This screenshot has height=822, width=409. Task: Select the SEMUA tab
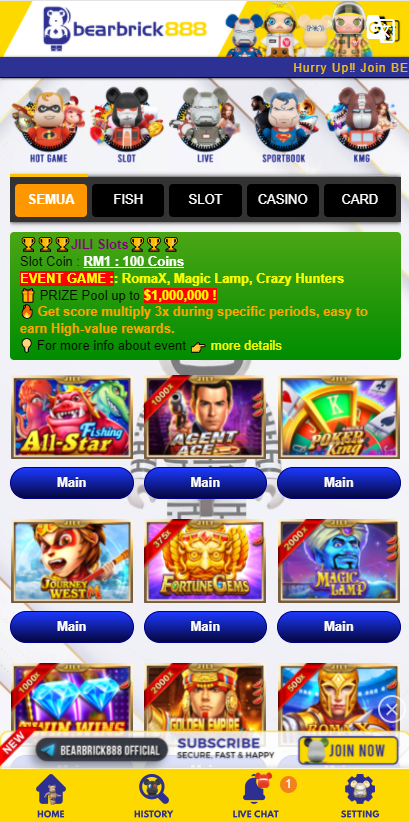pos(51,200)
